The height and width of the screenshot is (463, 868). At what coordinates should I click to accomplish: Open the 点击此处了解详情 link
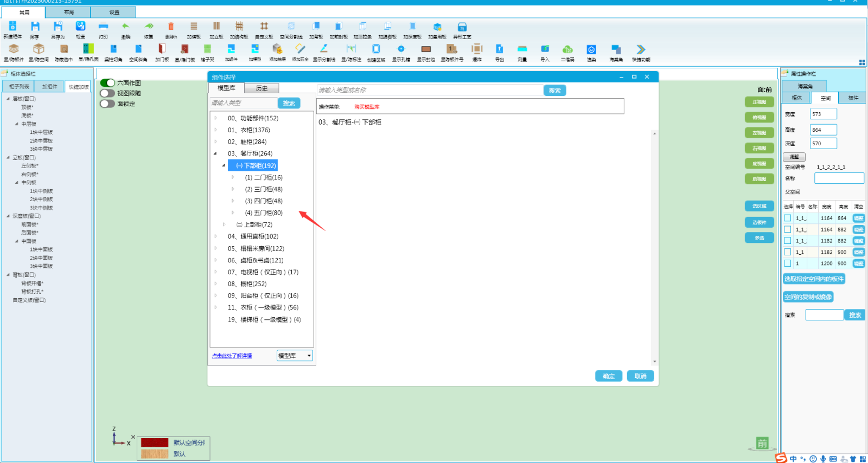[x=232, y=356]
